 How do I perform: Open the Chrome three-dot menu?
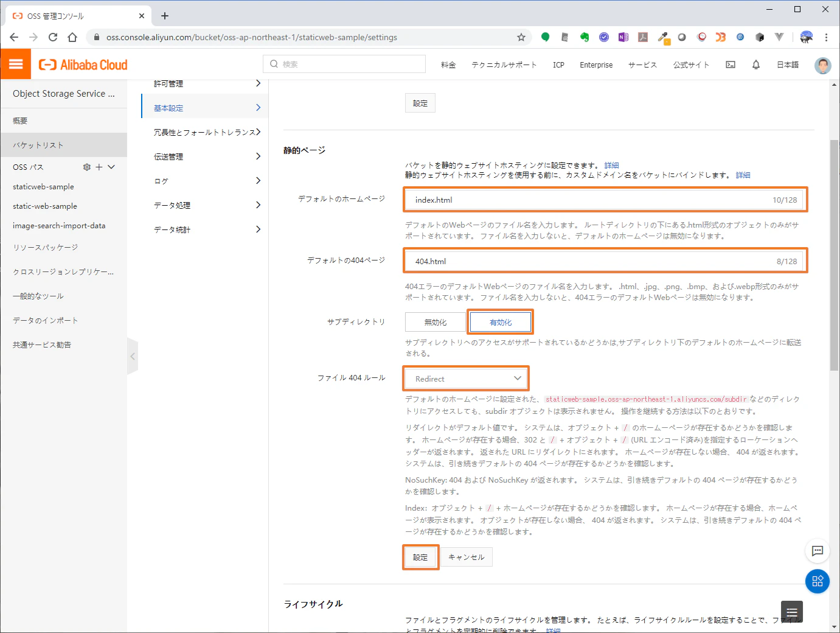826,37
